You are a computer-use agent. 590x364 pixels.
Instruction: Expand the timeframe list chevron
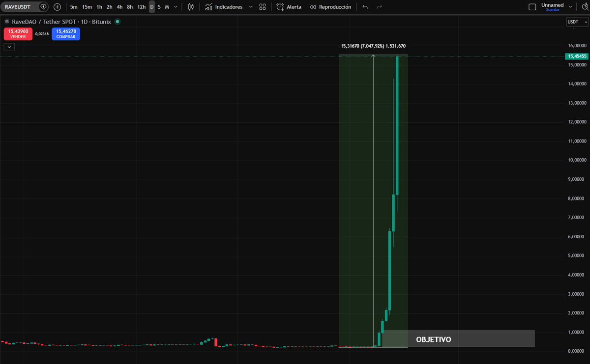point(176,7)
